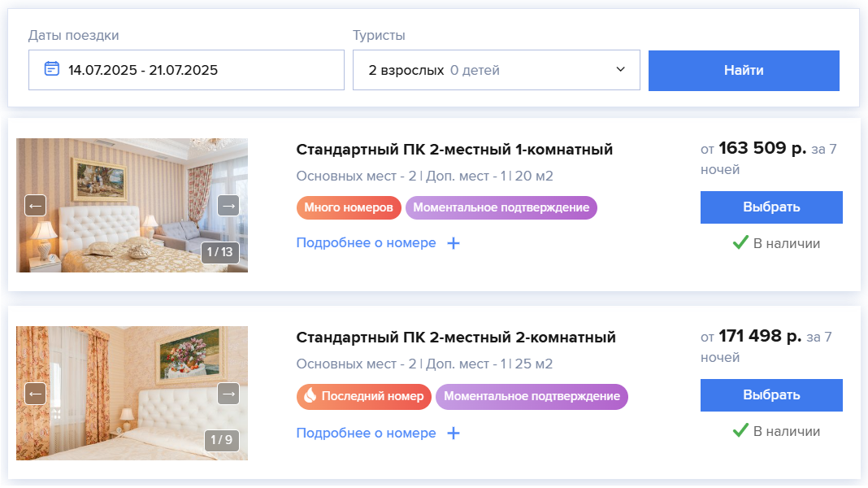
Task: Click the Найти search button
Action: 744,70
